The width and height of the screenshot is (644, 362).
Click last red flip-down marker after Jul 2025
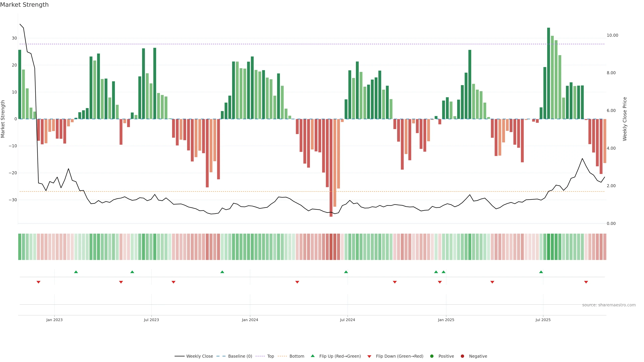pos(586,282)
